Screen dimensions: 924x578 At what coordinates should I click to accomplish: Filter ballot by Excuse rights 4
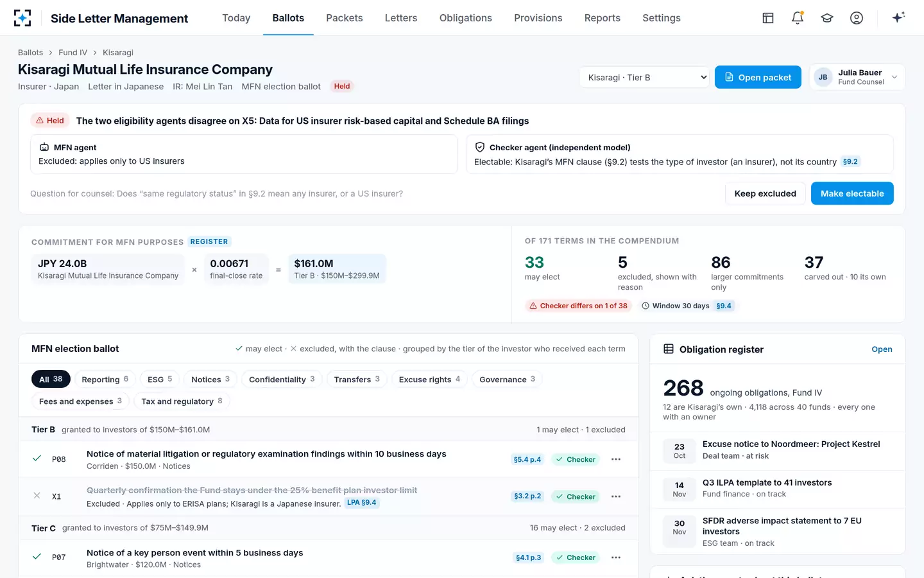(429, 379)
